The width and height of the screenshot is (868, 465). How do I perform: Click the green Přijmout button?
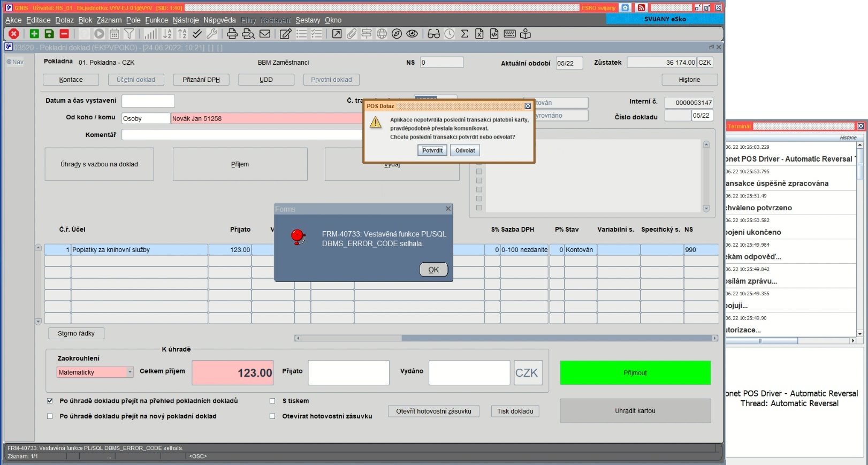tap(635, 373)
